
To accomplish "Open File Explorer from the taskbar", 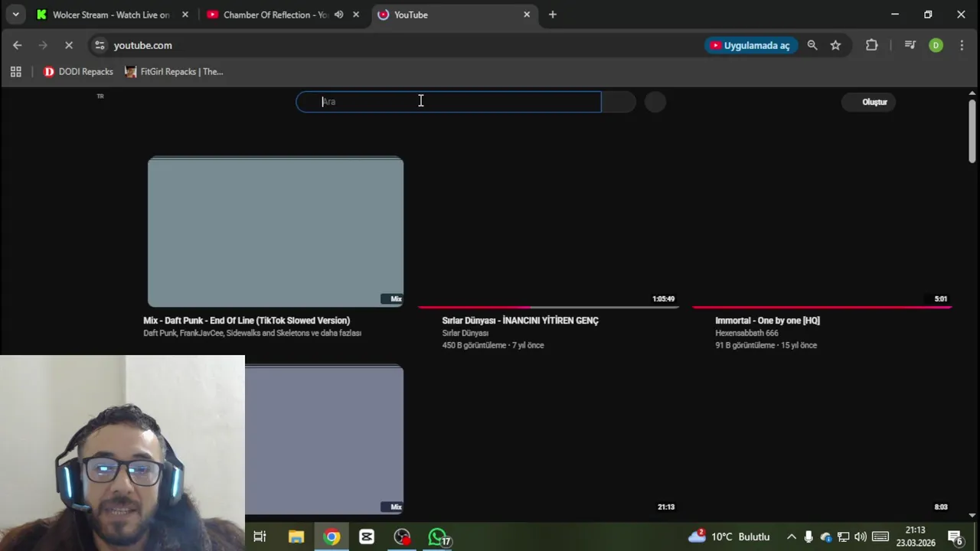I will [296, 537].
